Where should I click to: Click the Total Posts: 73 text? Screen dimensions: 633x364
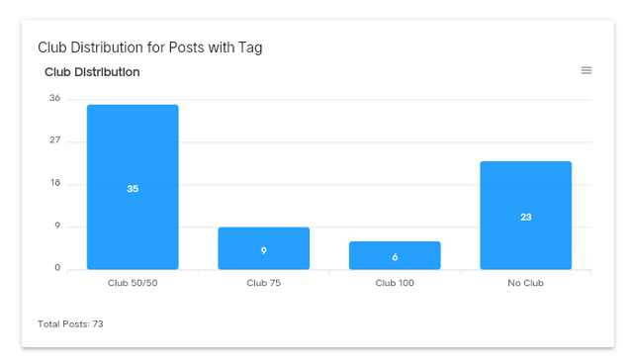[x=70, y=324]
